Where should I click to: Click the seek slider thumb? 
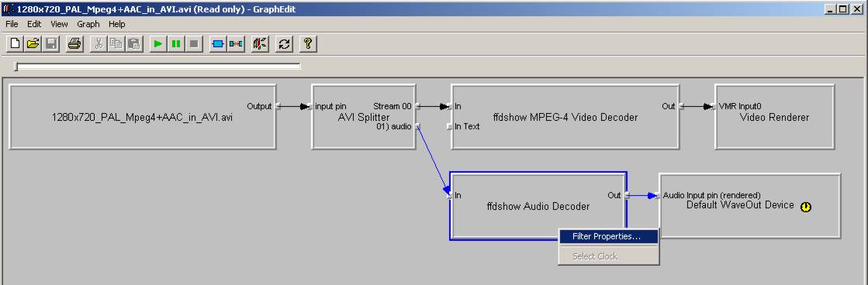click(16, 67)
